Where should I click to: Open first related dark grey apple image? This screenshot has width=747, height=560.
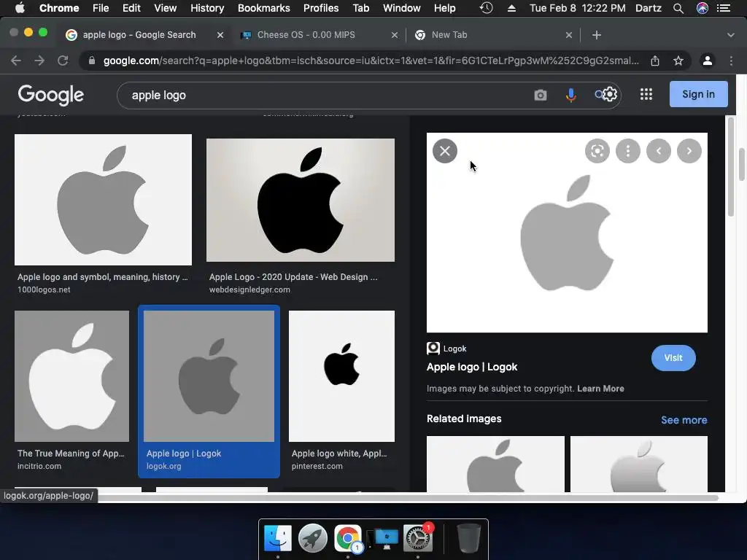495,464
